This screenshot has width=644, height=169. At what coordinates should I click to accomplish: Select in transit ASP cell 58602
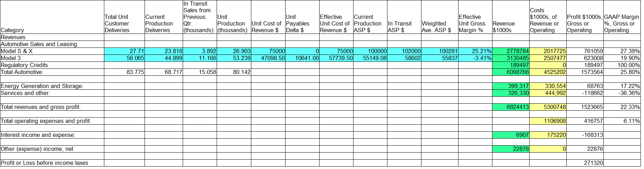point(404,58)
